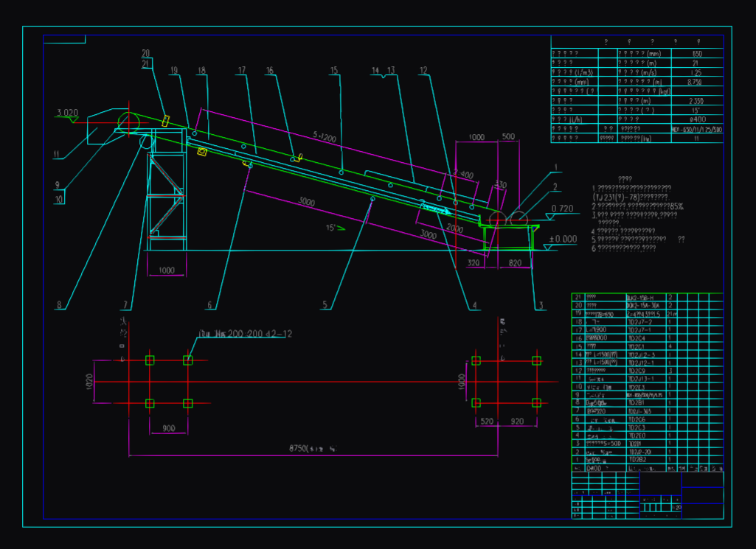
Task: Click the TD2B1 cell in the parts list
Action: click(x=636, y=402)
